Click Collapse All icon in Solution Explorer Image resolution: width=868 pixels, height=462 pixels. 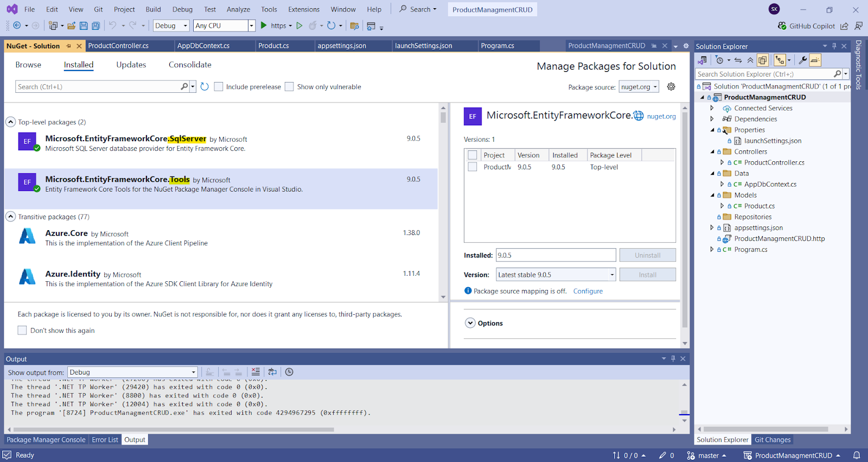(x=750, y=60)
